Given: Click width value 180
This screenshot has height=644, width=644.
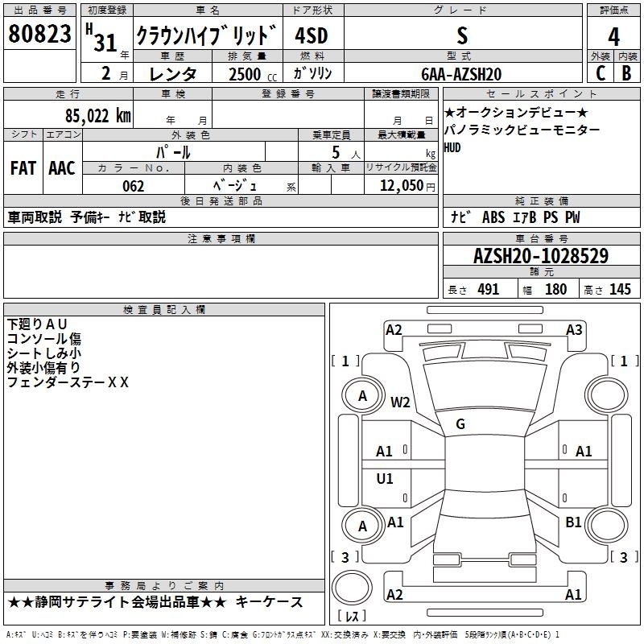Looking at the screenshot, I should [555, 289].
